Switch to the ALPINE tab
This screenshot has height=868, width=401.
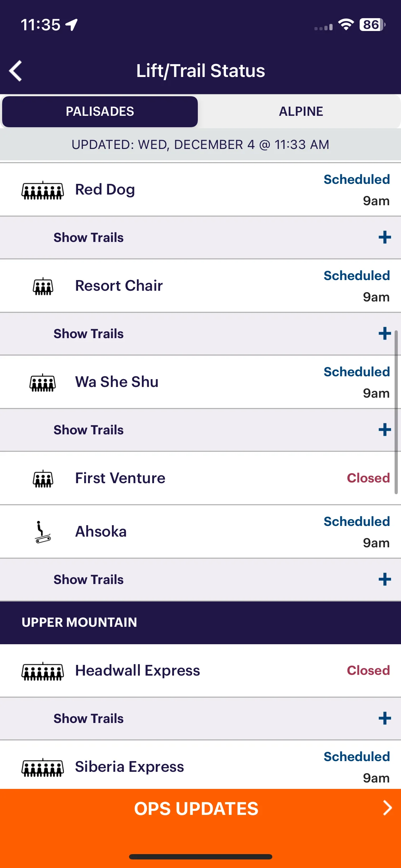[x=301, y=112]
